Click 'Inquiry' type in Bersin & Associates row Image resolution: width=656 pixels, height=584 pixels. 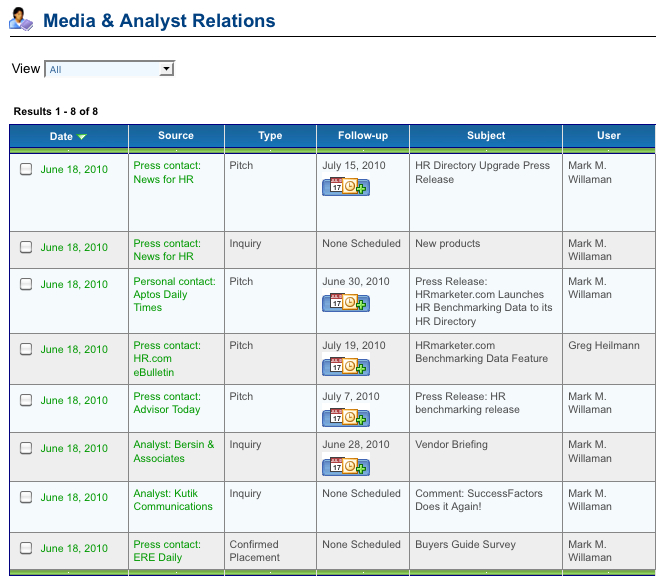point(245,445)
